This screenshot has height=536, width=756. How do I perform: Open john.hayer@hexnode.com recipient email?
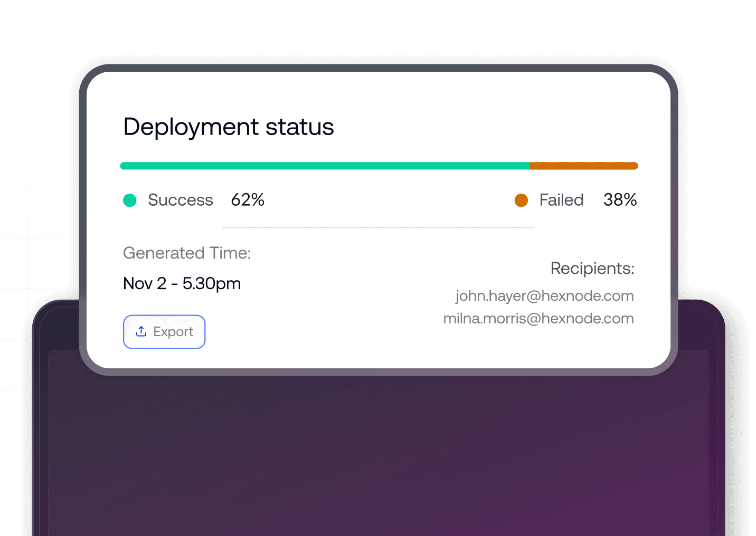tap(544, 296)
